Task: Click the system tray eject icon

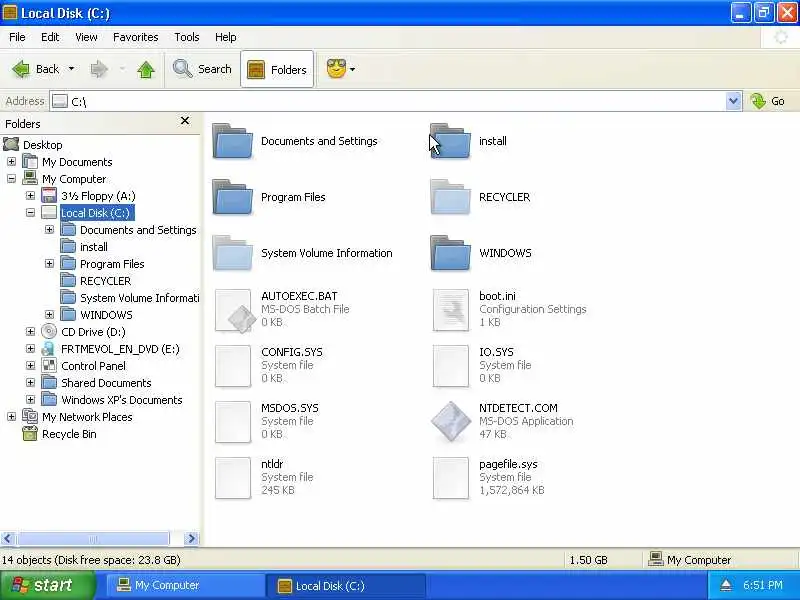Action: point(726,585)
